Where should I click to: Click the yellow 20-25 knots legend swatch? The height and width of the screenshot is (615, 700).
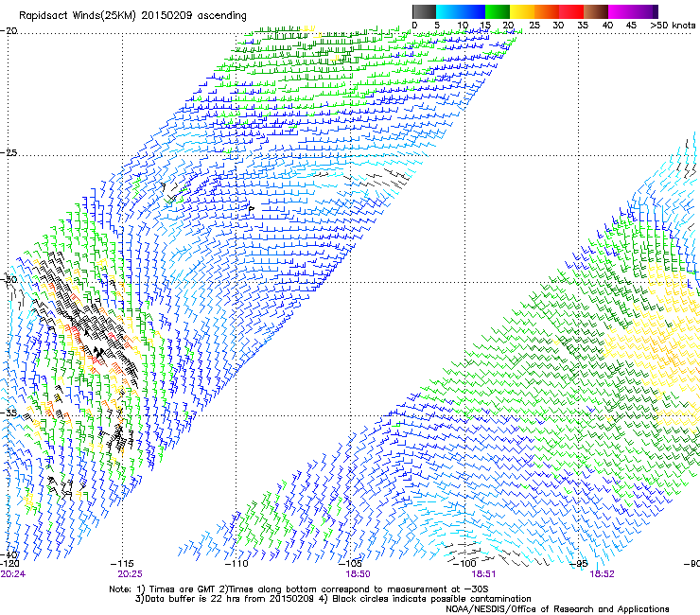pos(522,11)
